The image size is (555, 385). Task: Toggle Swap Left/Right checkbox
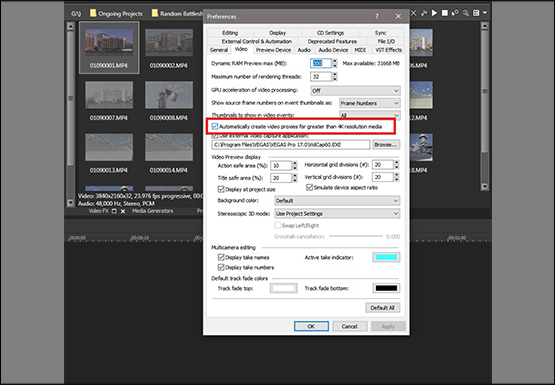tap(278, 225)
